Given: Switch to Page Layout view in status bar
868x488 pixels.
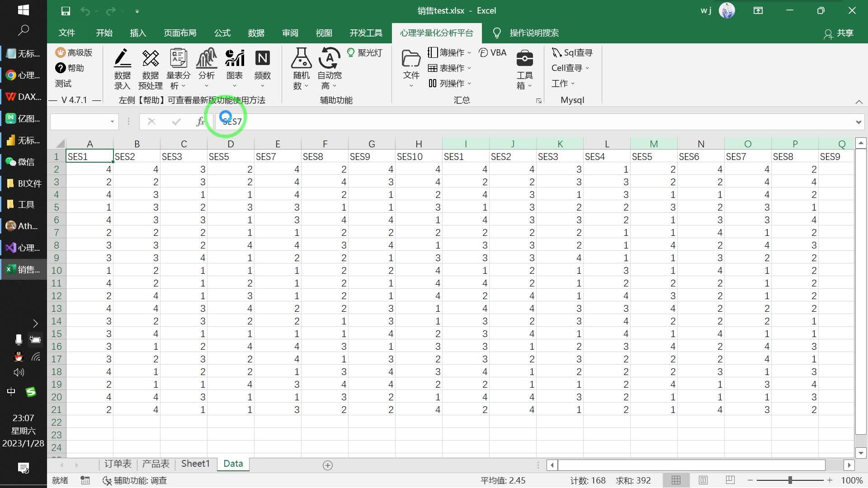Looking at the screenshot, I should [703, 480].
